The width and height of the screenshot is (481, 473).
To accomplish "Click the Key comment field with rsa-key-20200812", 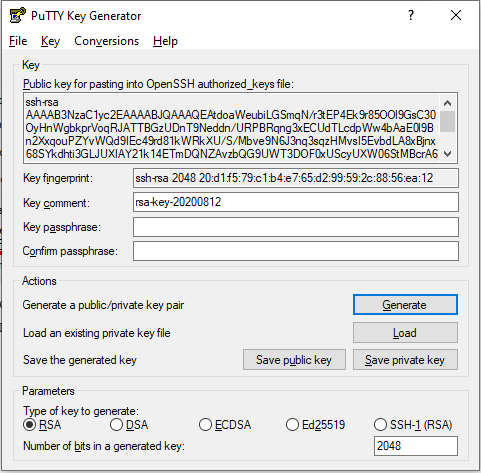I will click(296, 202).
